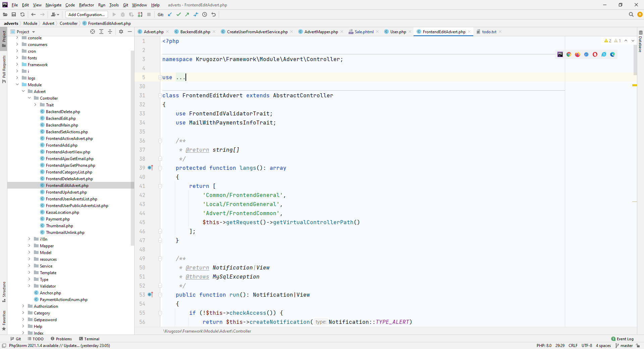Click the Git commit checkmark icon
This screenshot has width=644, height=349.
(x=178, y=14)
